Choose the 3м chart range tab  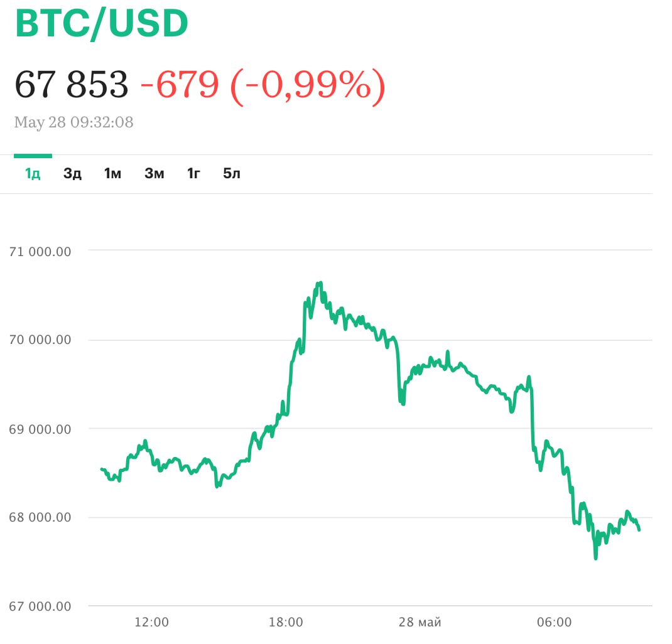(x=154, y=174)
